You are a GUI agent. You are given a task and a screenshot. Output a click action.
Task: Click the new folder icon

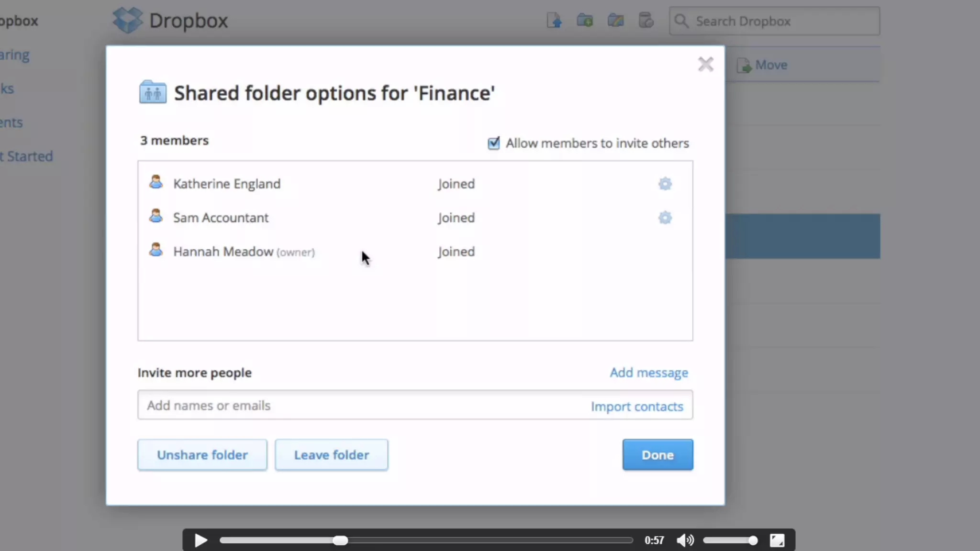585,21
